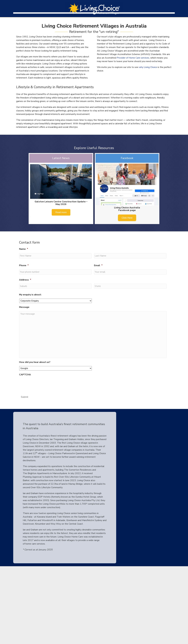The width and height of the screenshot is (188, 644).
Task: Select the Facebook card header
Action: 127,158
